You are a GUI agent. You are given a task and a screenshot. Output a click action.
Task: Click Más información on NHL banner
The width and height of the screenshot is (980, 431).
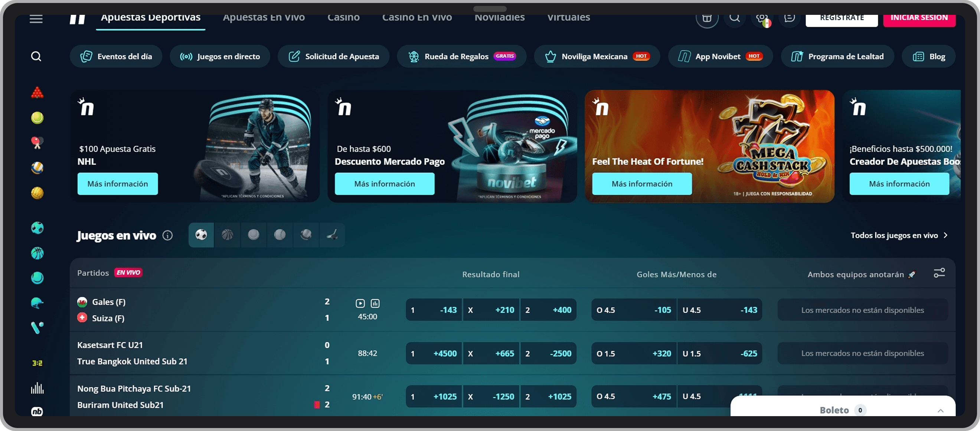pos(118,184)
